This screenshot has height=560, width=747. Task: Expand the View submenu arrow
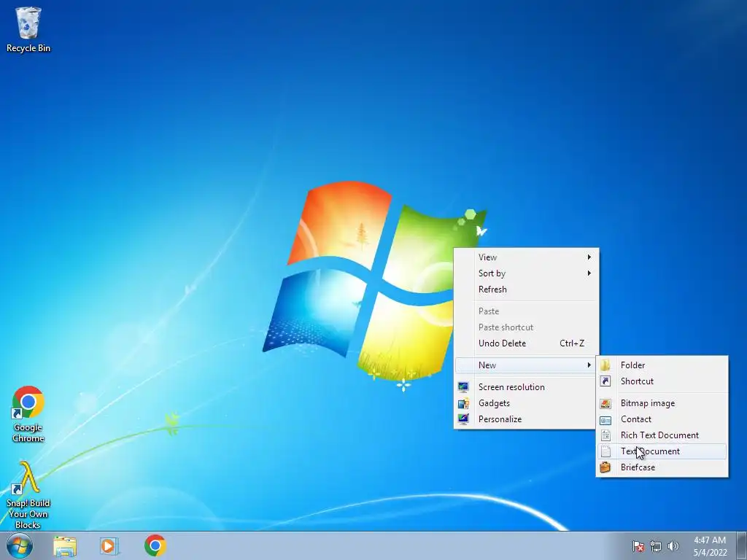589,257
